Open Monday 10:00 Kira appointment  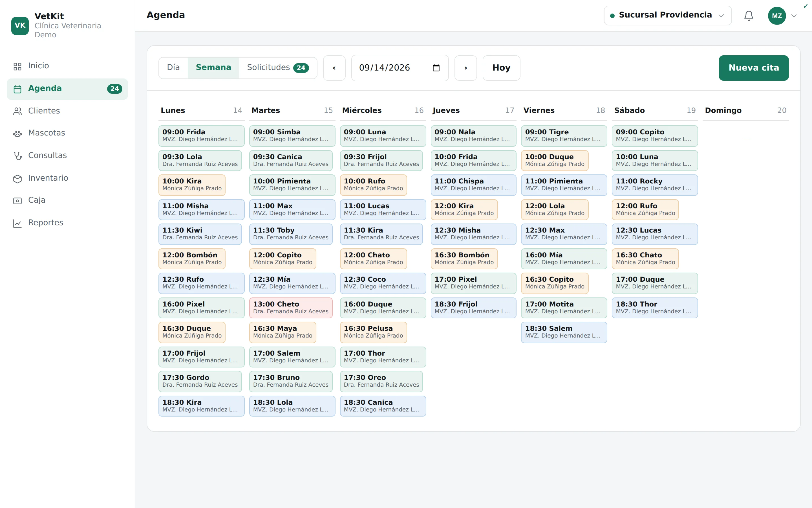(x=192, y=185)
